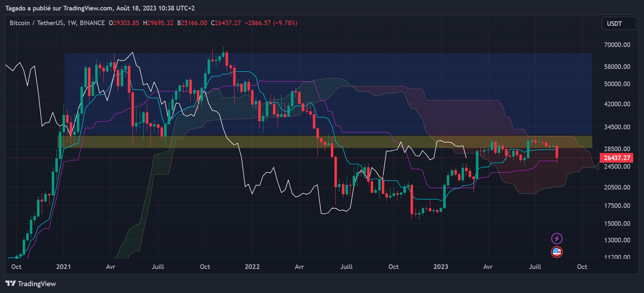Click the opening price value O29303.85

coord(124,23)
